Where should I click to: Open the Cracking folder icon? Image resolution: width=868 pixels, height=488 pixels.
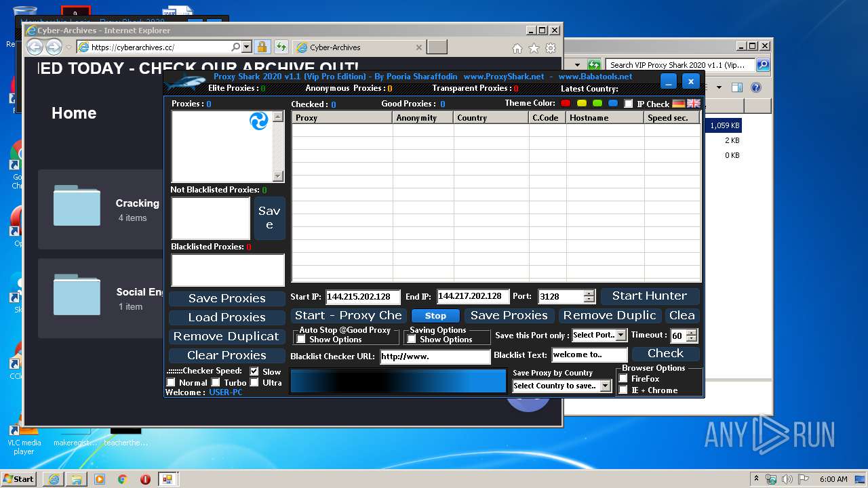pyautogui.click(x=77, y=205)
